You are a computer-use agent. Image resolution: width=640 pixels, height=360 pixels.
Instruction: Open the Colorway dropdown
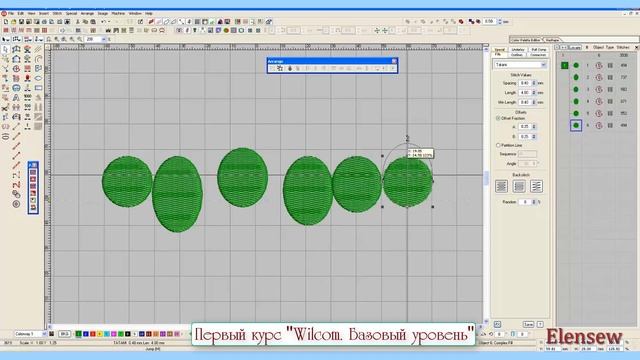coord(44,334)
